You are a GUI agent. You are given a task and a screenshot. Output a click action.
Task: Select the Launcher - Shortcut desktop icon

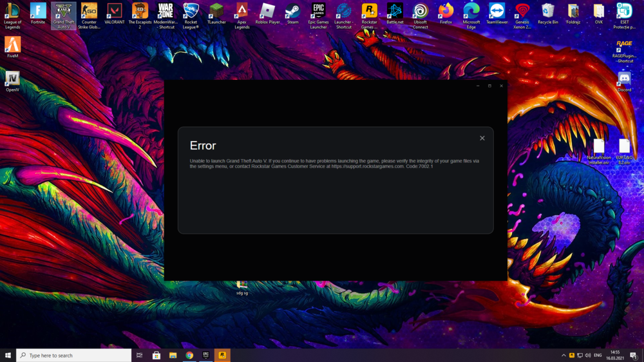[343, 15]
